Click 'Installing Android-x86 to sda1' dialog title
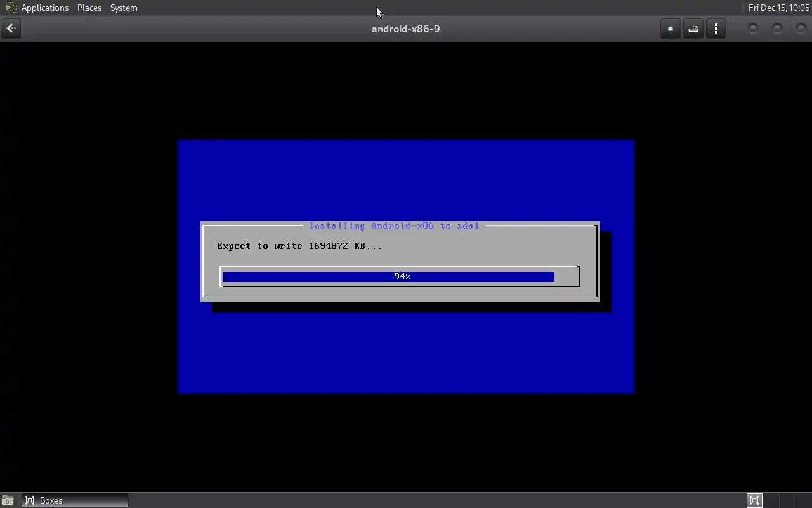 (x=394, y=225)
